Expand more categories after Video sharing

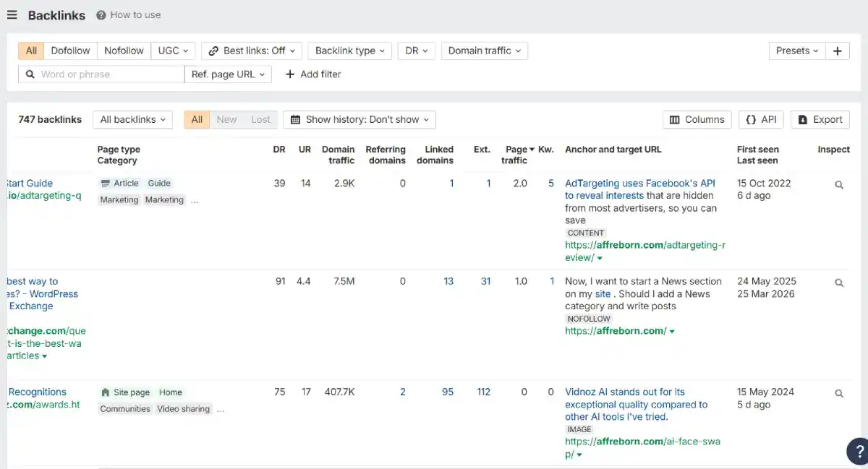coord(221,409)
